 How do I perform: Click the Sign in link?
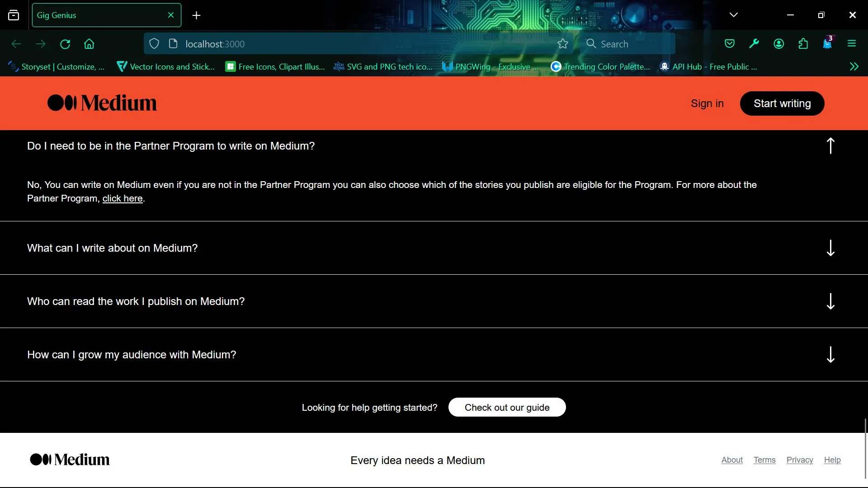click(707, 103)
